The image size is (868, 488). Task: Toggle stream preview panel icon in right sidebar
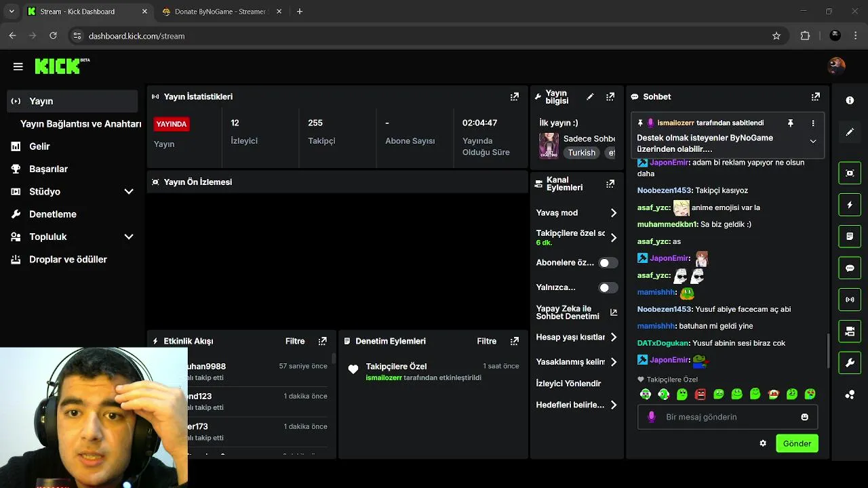point(850,173)
